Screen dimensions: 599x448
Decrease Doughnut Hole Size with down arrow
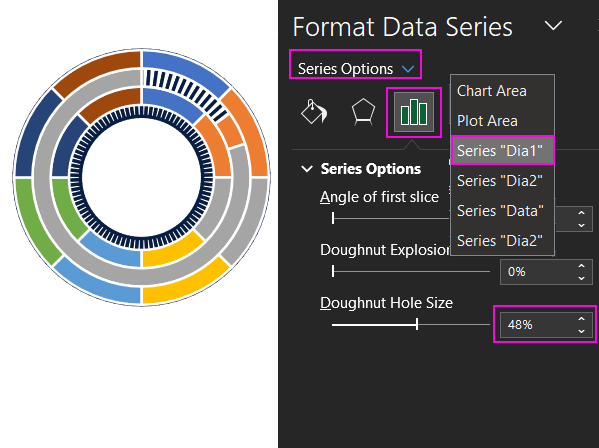581,331
